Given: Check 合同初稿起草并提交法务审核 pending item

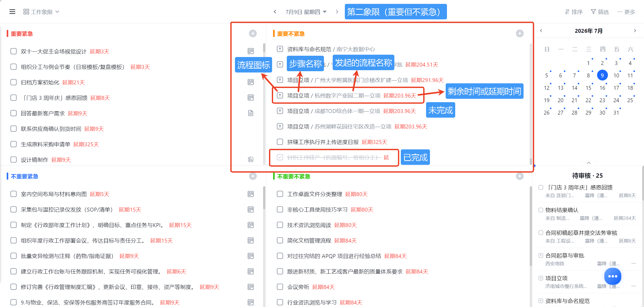Looking at the screenshot, I should pos(541,233).
